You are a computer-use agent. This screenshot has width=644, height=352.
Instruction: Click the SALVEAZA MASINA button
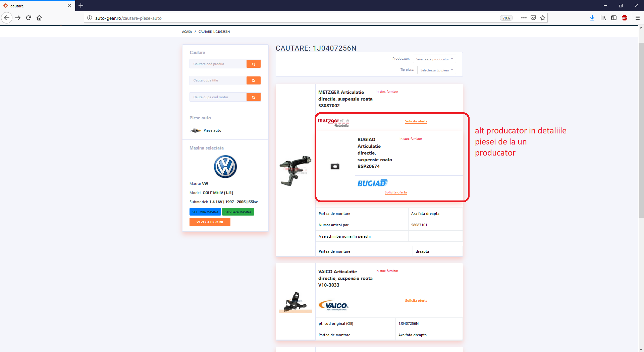(238, 212)
